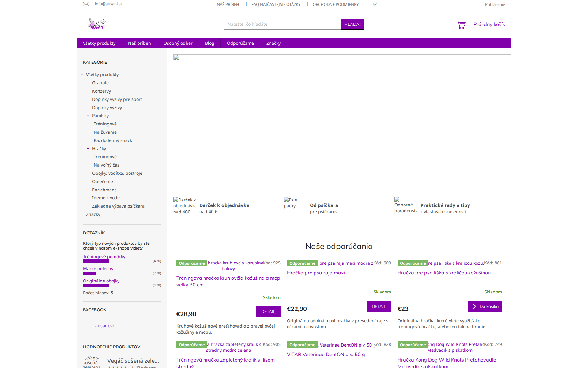Collapse the Pamlsky category in sidebar
This screenshot has width=588, height=368.
tap(88, 116)
